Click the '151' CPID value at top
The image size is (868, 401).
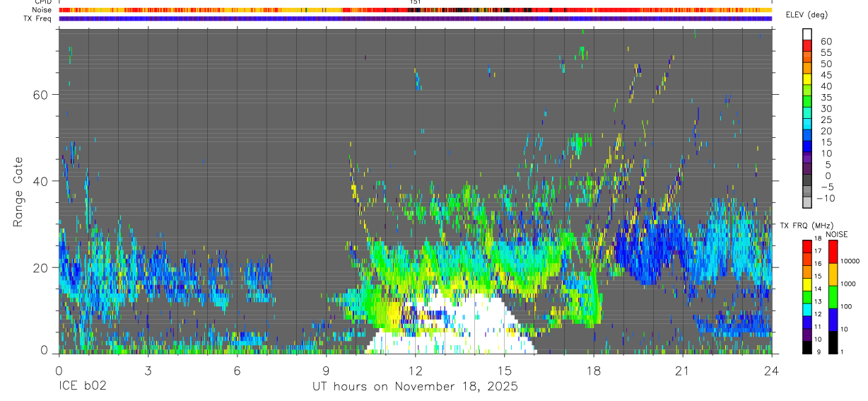click(x=416, y=2)
